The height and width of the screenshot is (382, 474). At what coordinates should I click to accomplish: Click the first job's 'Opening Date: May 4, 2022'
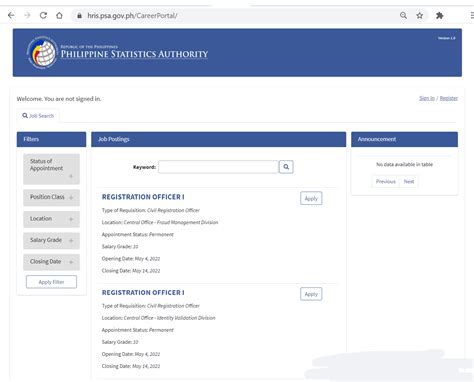pyautogui.click(x=131, y=259)
